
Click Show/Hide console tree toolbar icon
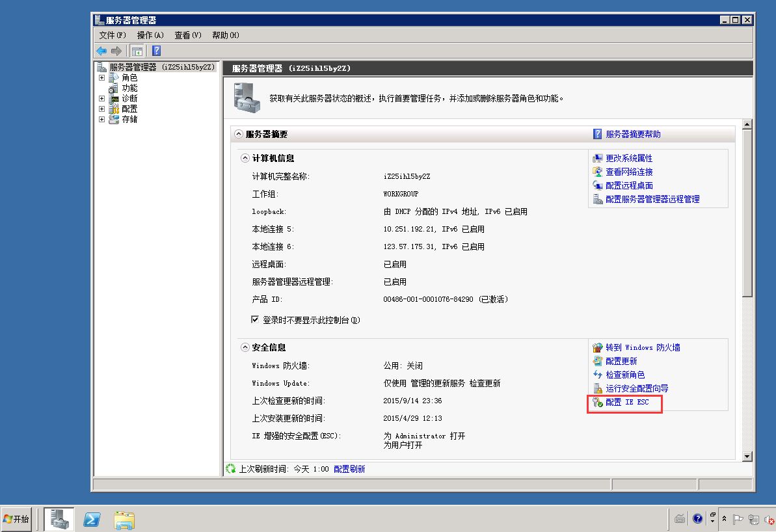pyautogui.click(x=137, y=51)
